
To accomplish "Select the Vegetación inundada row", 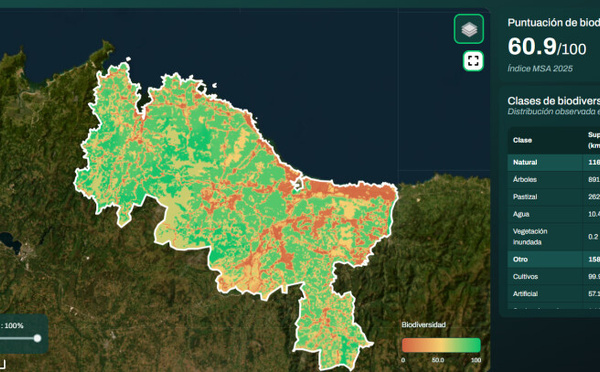I will coord(554,237).
